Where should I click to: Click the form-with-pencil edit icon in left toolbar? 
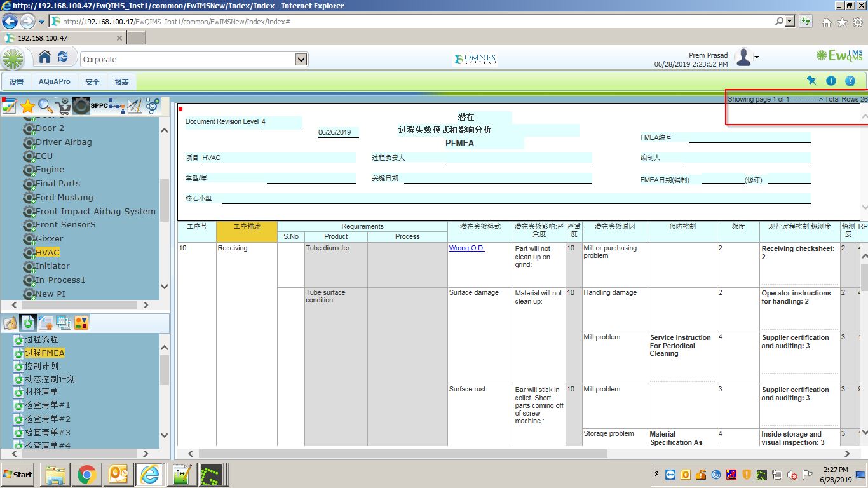click(9, 106)
